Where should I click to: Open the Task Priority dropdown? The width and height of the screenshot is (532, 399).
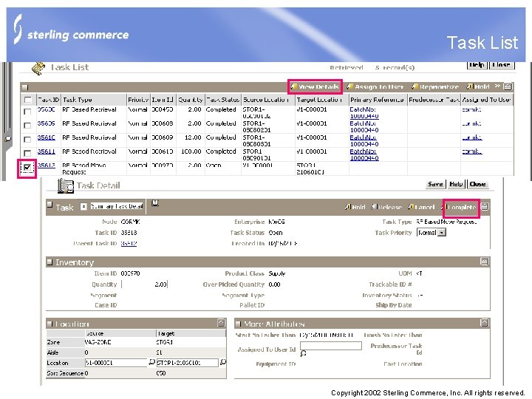coord(442,233)
